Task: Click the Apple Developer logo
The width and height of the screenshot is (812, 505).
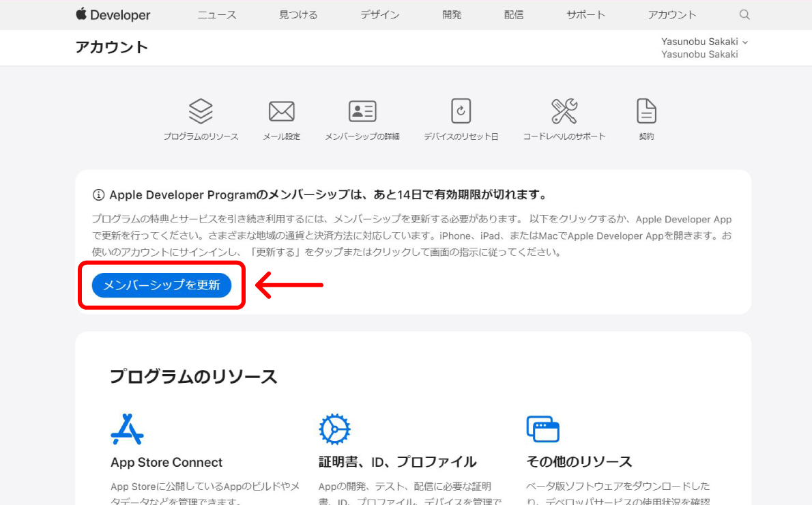Action: tap(113, 14)
